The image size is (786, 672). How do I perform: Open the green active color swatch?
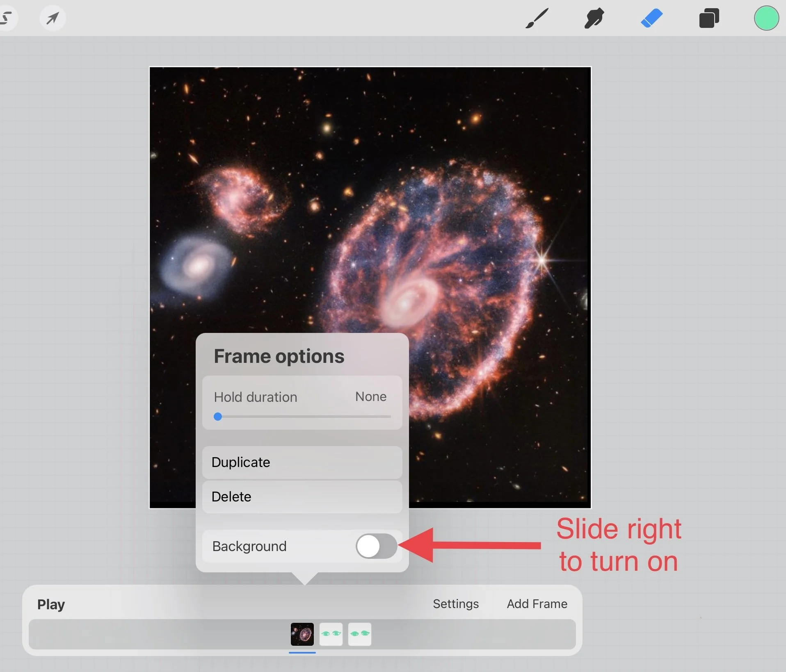(x=766, y=18)
